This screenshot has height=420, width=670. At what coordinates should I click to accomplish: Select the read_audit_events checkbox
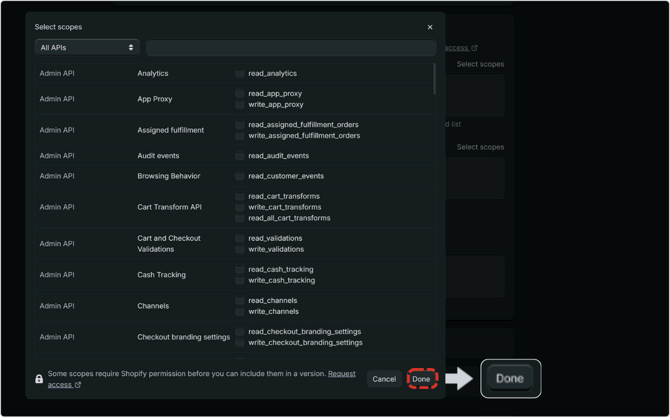(240, 156)
